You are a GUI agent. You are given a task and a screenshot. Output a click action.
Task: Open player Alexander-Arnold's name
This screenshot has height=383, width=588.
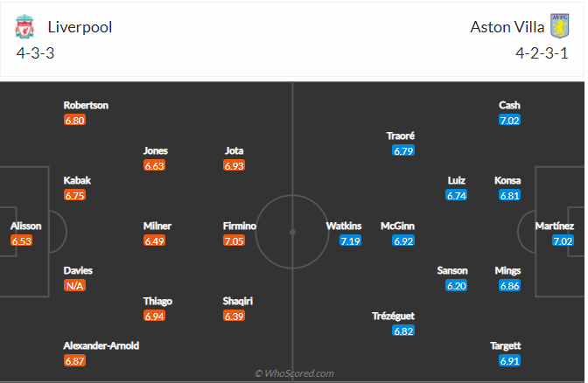[x=101, y=345]
